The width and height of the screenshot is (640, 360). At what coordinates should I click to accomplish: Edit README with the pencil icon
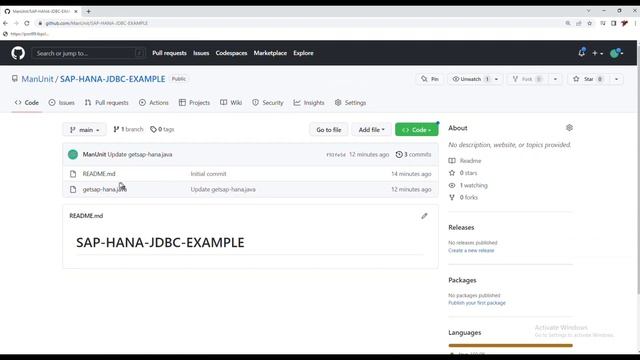click(424, 216)
